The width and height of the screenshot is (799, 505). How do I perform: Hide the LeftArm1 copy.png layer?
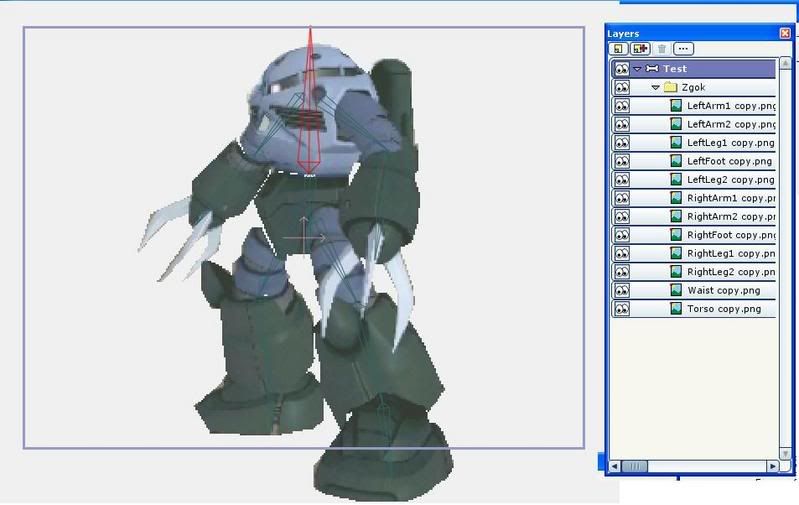(621, 105)
